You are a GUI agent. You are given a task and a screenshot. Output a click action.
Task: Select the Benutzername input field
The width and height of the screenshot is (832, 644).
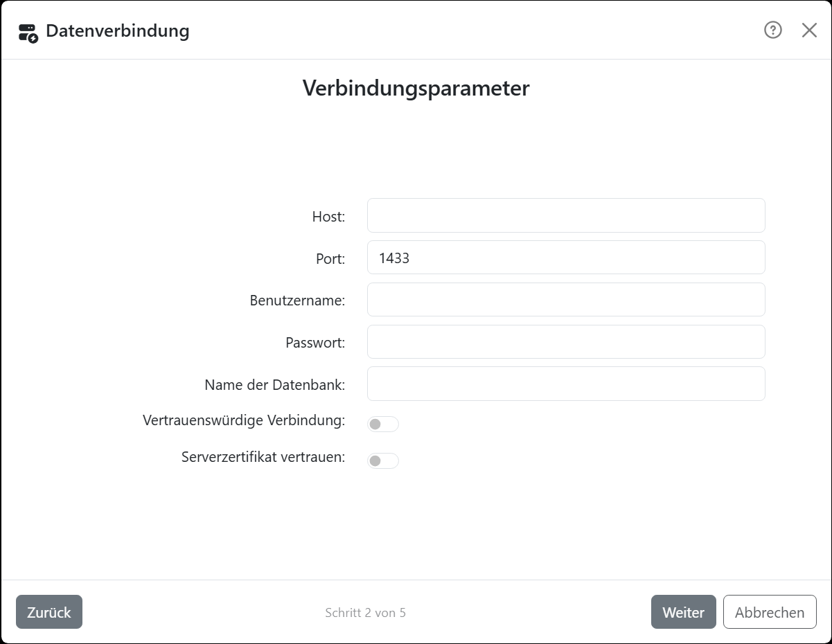tap(566, 300)
